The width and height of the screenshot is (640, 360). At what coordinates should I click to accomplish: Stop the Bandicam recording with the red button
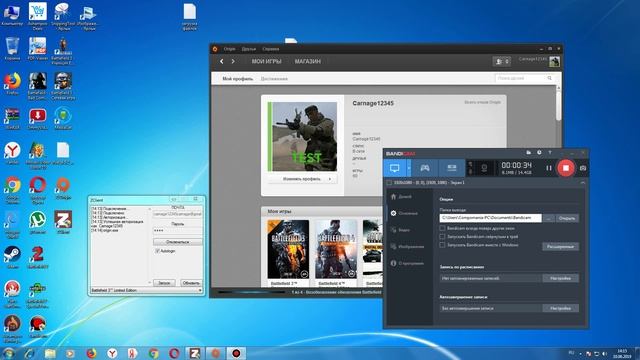[566, 168]
